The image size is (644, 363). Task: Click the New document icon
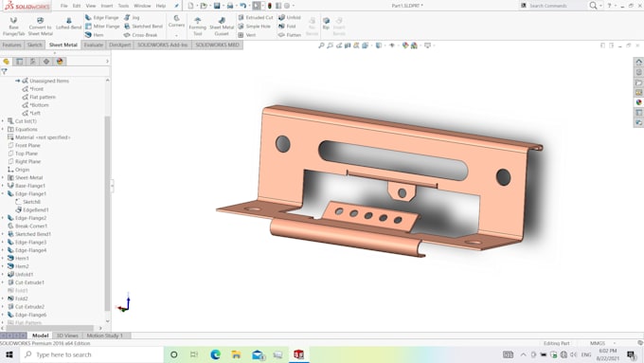[x=190, y=6]
